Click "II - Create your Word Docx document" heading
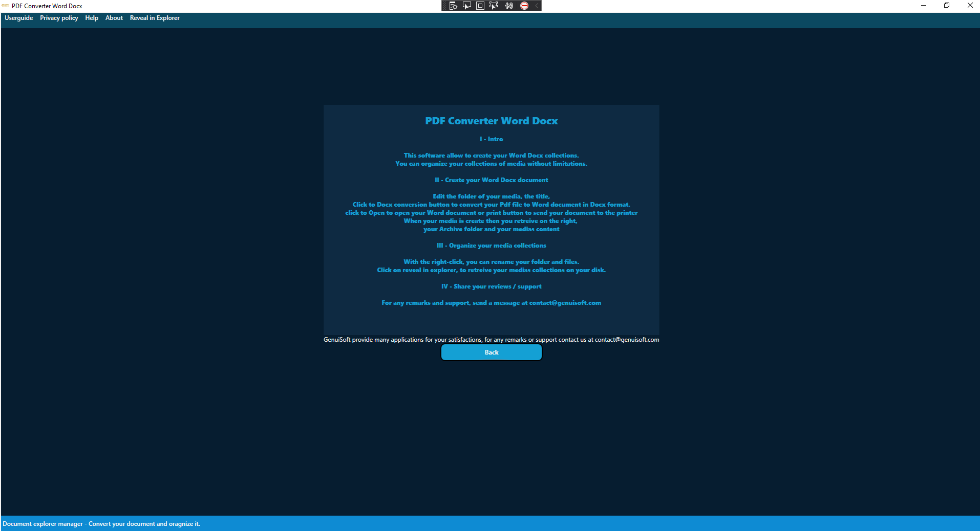Image resolution: width=980 pixels, height=531 pixels. [x=492, y=180]
